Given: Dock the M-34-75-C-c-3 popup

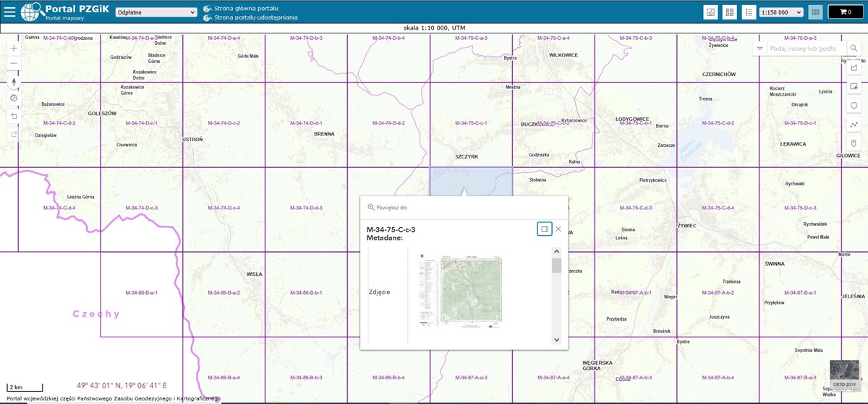Looking at the screenshot, I should (x=544, y=229).
